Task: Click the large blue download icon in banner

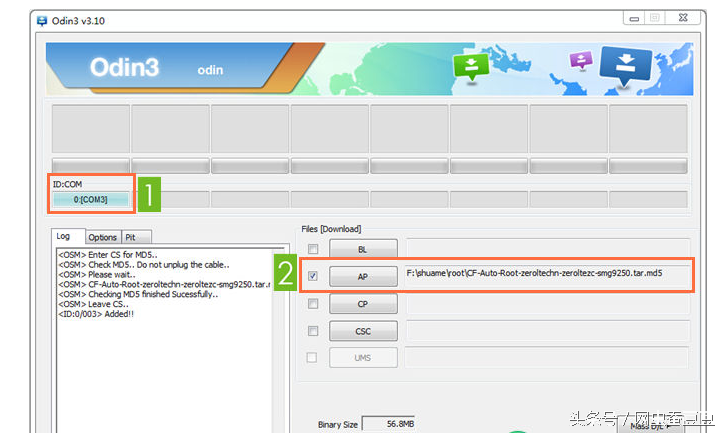Action: [626, 66]
